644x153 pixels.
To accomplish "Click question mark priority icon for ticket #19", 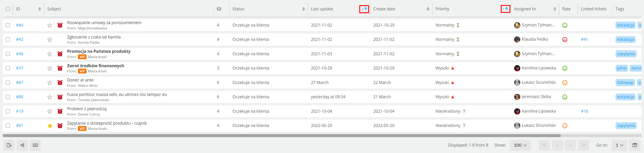I will coord(464,111).
